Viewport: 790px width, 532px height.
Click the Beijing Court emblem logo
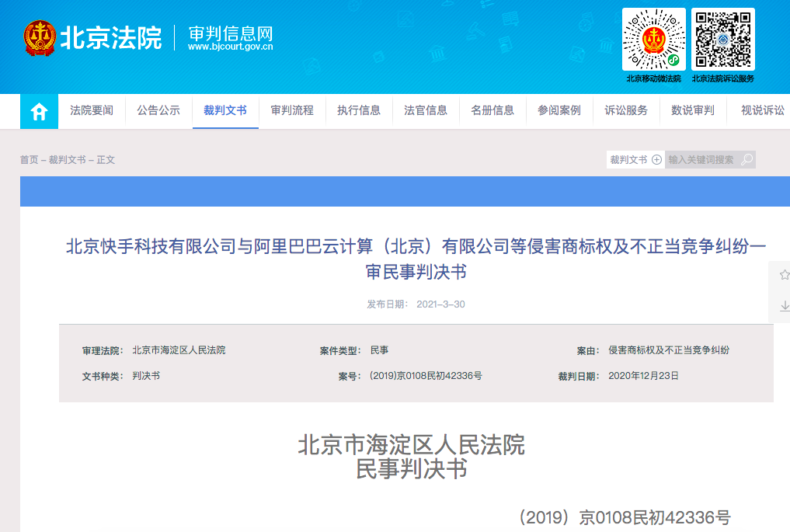click(40, 38)
